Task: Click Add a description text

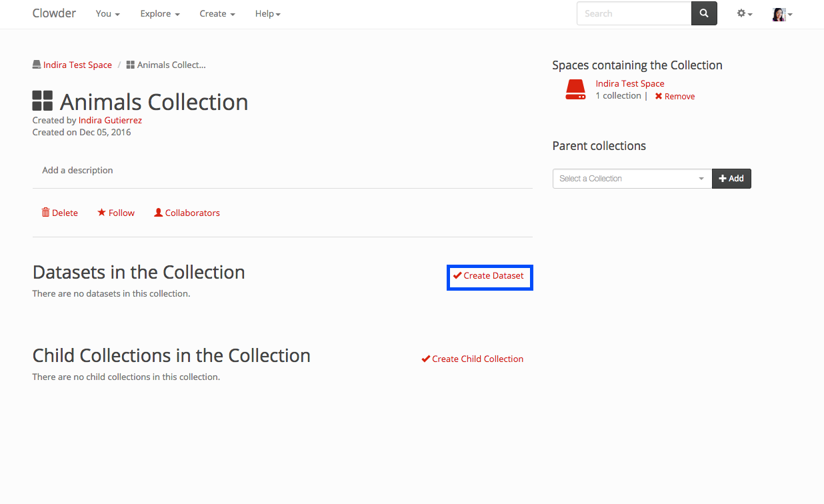Action: (x=77, y=171)
